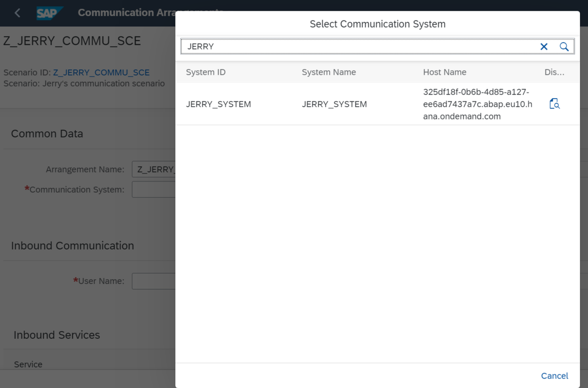Sort by System ID column header
This screenshot has width=588, height=388.
pyautogui.click(x=206, y=72)
